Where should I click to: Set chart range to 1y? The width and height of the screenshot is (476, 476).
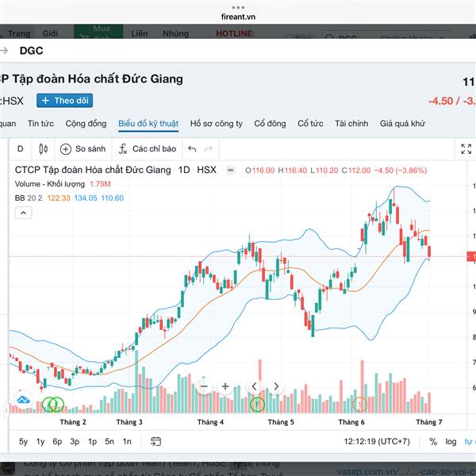click(x=40, y=441)
